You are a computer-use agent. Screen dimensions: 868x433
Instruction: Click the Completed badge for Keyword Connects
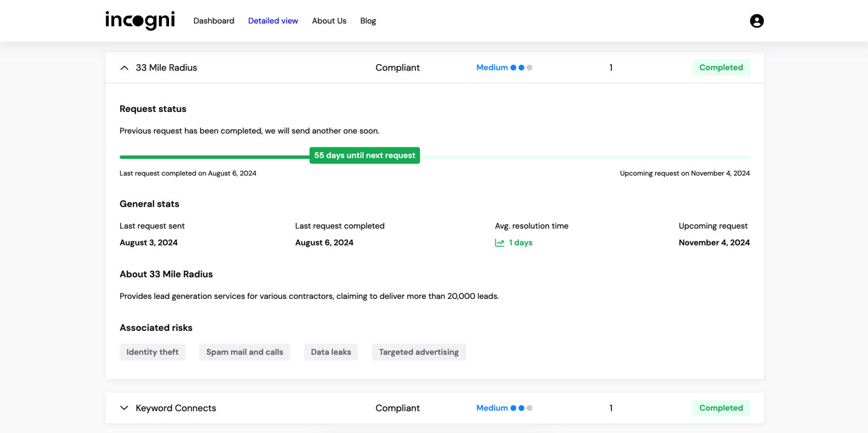[721, 408]
